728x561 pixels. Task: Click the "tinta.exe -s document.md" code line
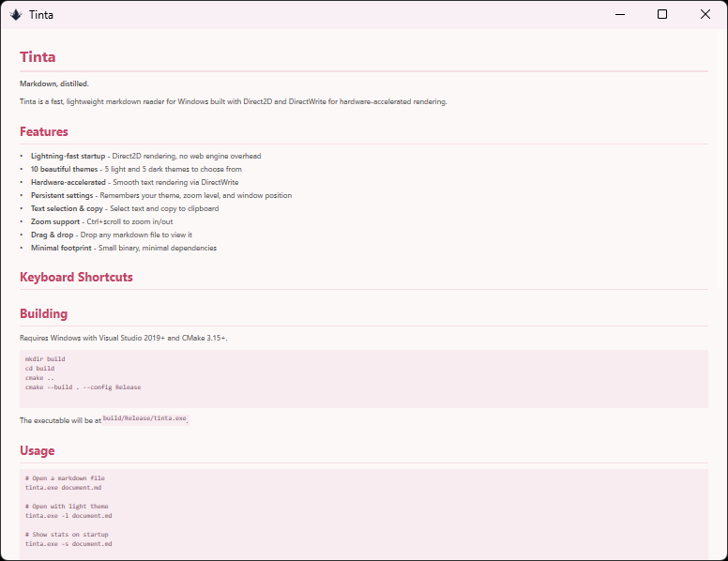click(68, 543)
